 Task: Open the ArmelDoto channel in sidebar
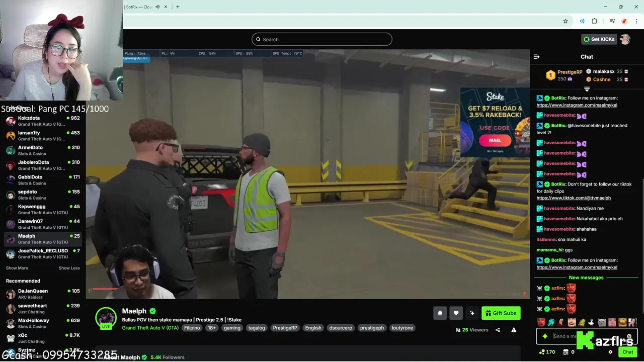[x=43, y=150]
